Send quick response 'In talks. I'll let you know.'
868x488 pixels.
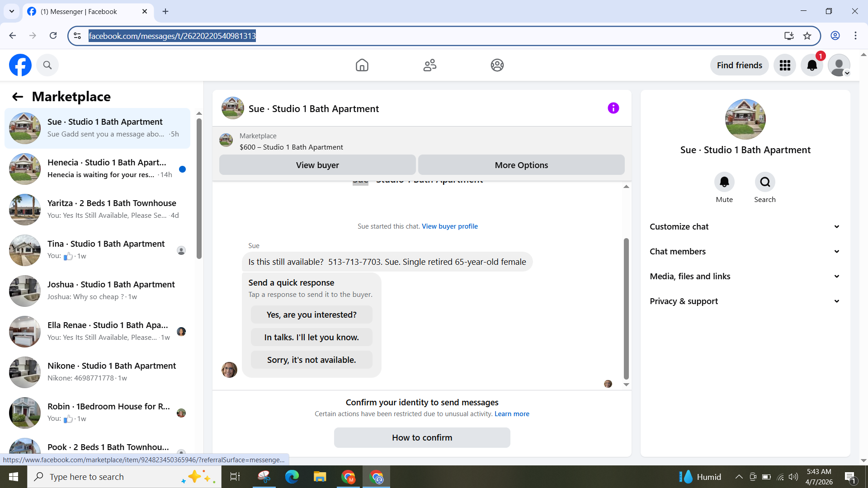(x=311, y=337)
